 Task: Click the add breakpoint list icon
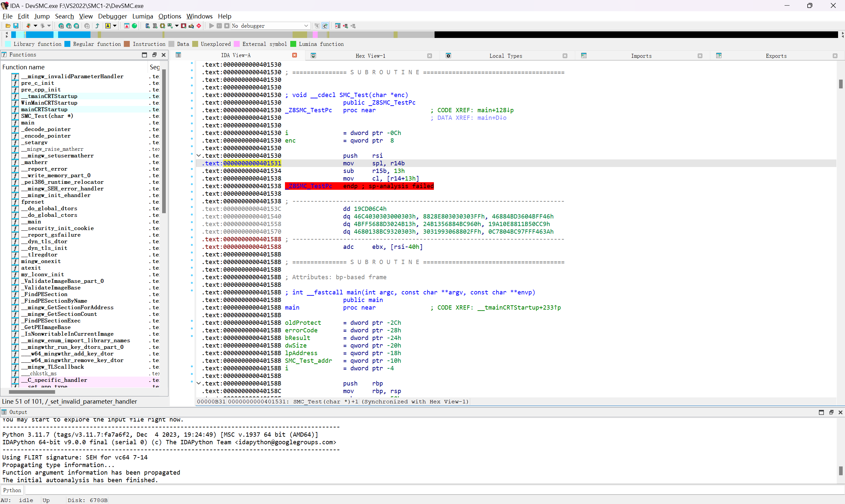tap(345, 26)
